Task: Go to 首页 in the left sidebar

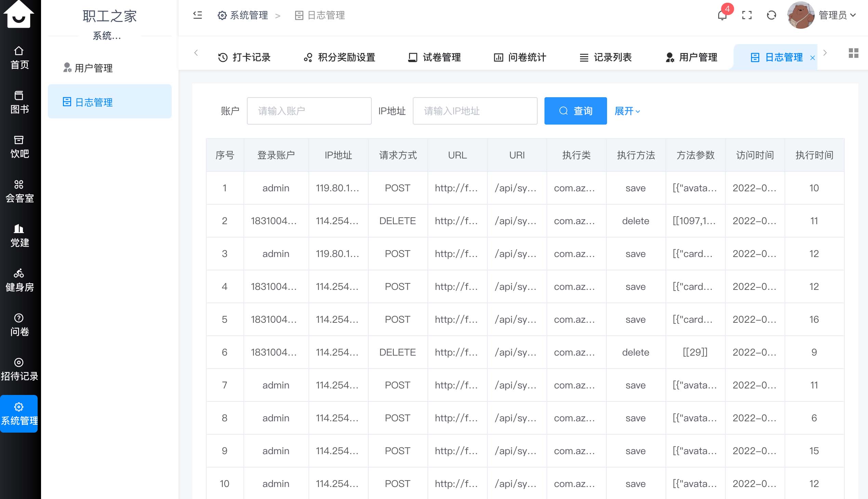Action: (19, 58)
